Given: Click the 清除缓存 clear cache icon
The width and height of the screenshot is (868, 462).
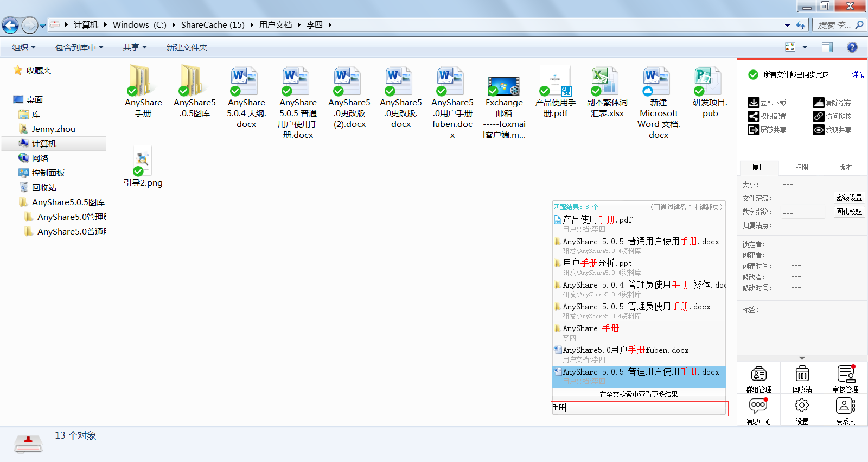Looking at the screenshot, I should tap(818, 103).
